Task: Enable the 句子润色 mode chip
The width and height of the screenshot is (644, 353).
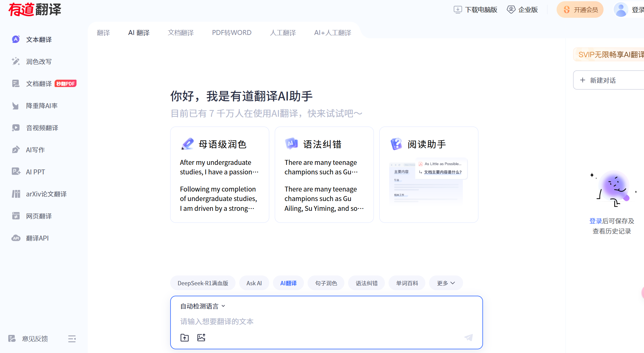Action: point(326,283)
